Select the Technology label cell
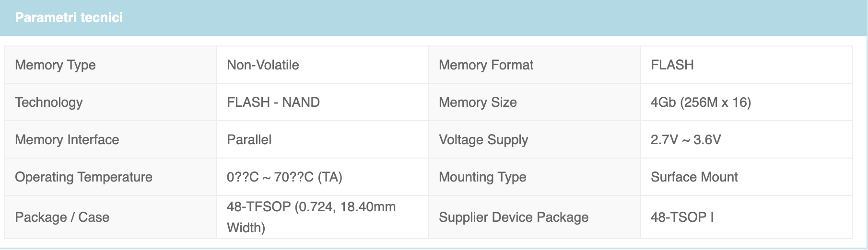Screen dimensions: 868x250 click(111, 102)
